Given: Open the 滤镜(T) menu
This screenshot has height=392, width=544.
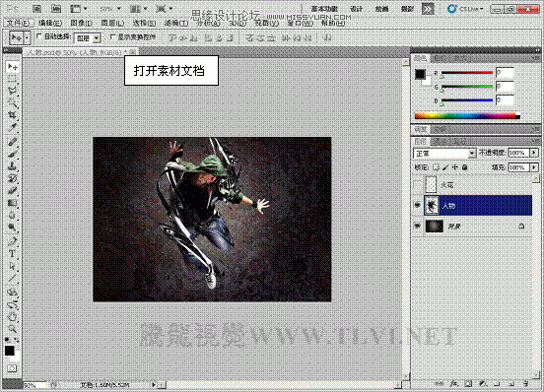Looking at the screenshot, I should 175,24.
